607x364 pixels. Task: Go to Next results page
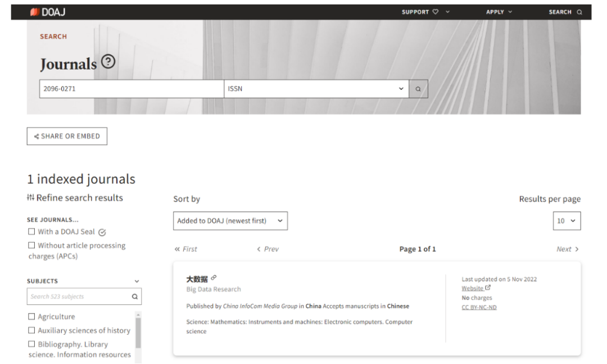click(568, 249)
